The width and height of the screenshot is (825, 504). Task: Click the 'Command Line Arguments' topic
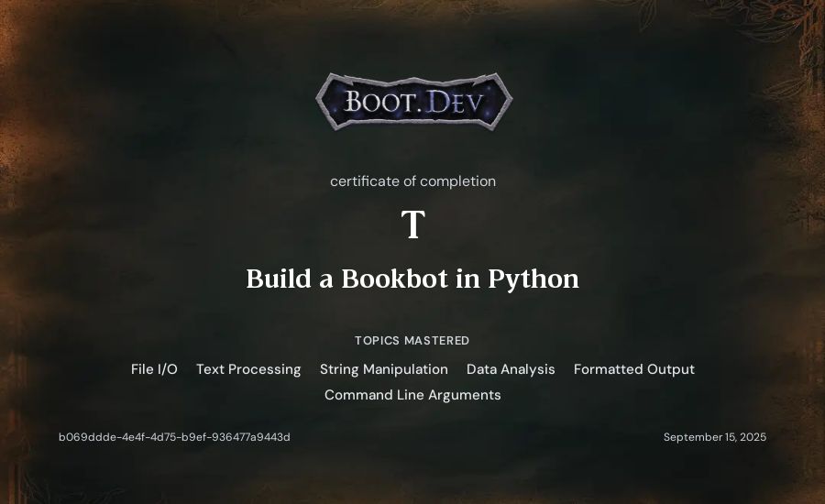(x=412, y=395)
